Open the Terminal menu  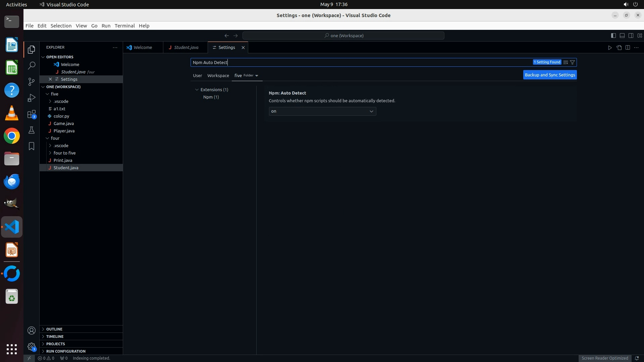tap(124, 26)
